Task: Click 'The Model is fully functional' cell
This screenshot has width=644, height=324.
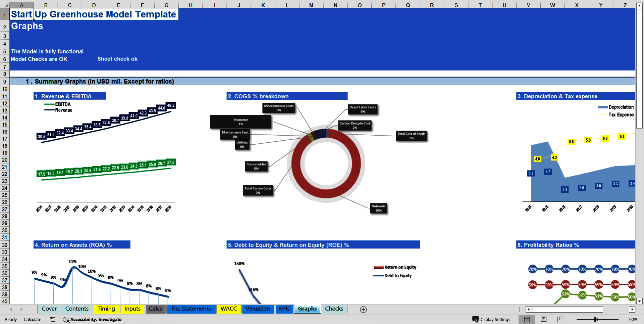Action: coord(47,51)
